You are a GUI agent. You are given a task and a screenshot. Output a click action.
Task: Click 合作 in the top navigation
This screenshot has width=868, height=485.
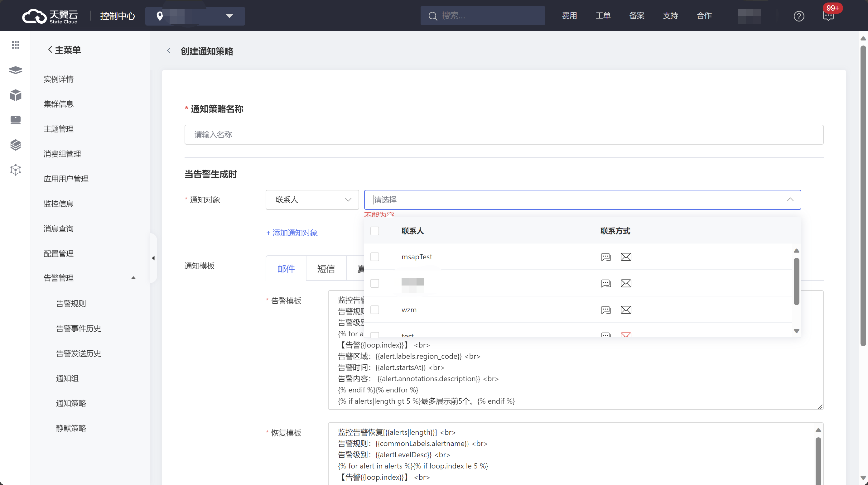pos(704,16)
